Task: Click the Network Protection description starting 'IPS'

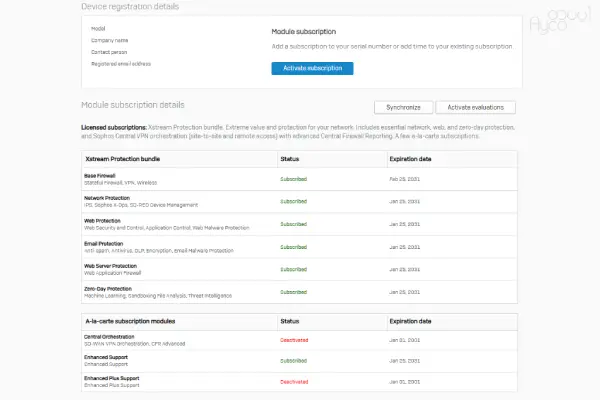Action: (141, 205)
